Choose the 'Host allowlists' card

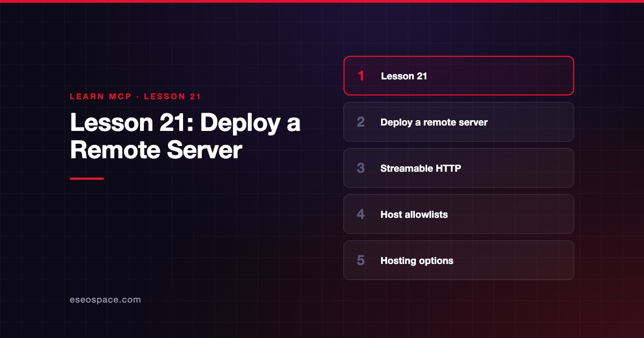tap(459, 214)
